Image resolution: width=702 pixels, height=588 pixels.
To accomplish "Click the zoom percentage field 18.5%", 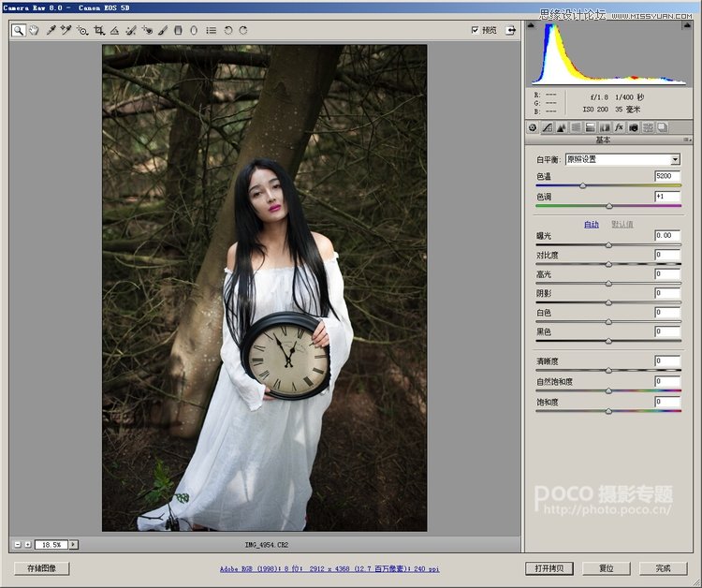I will click(51, 545).
